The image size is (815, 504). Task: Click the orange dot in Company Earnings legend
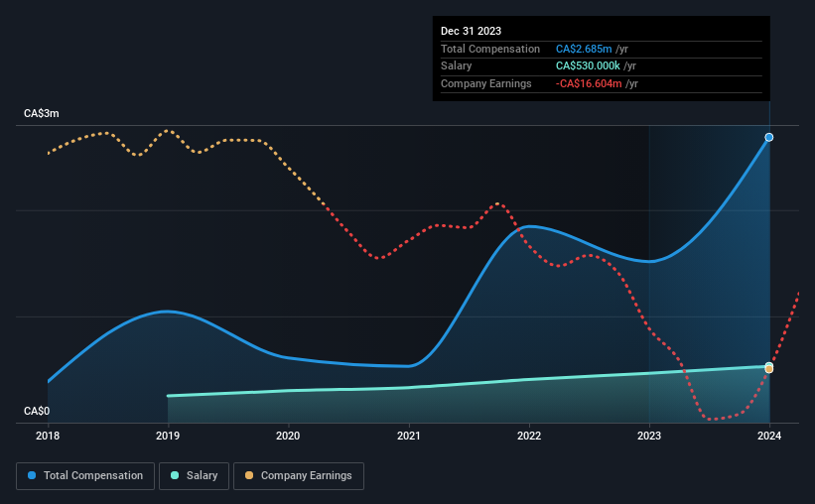click(x=249, y=475)
